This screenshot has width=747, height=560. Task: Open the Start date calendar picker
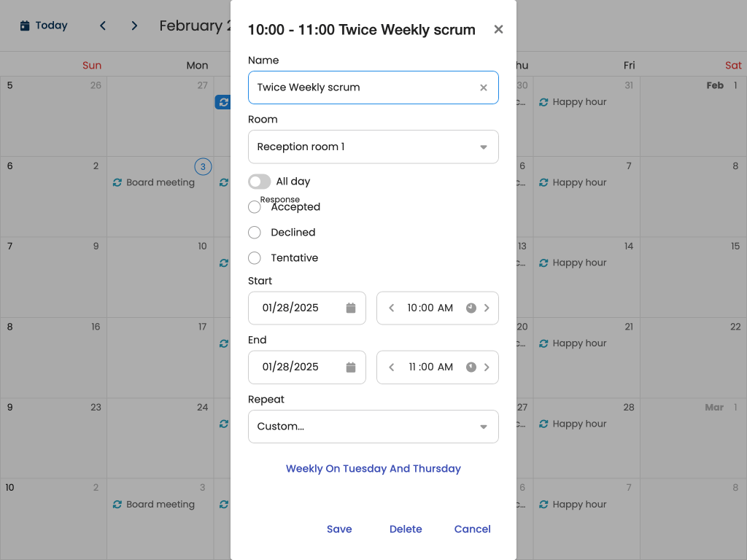point(350,308)
